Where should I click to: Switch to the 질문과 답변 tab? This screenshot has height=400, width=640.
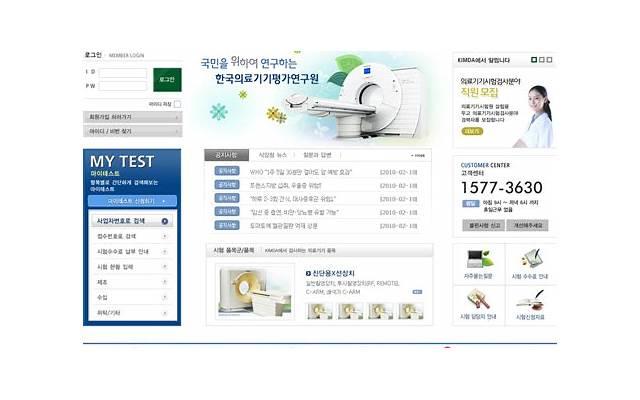317,155
